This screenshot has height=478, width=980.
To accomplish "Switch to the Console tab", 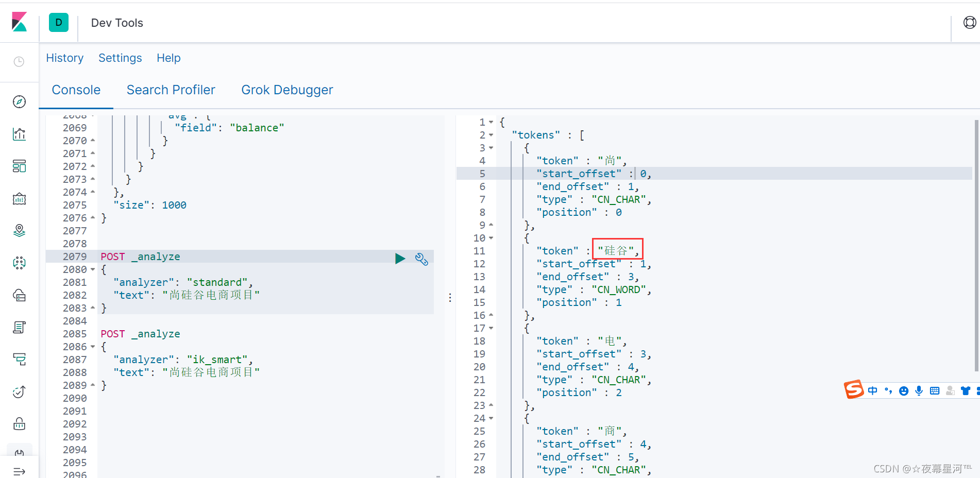I will pos(76,90).
